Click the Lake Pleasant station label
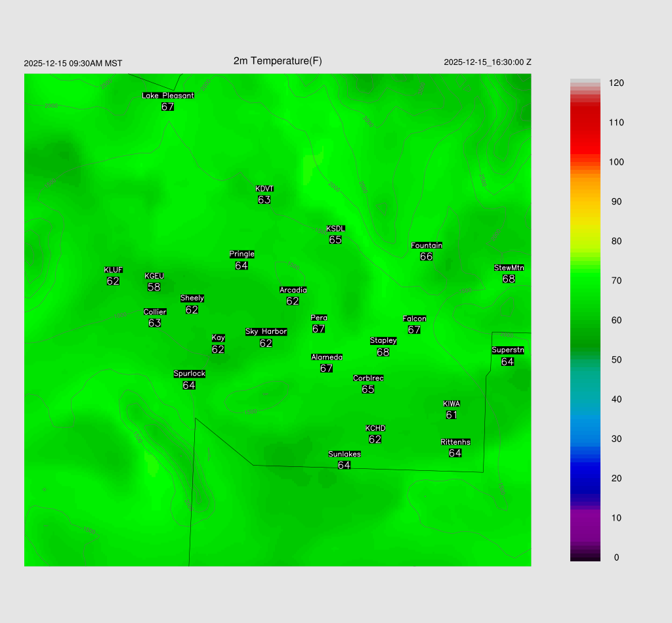Image resolution: width=672 pixels, height=623 pixels. coord(168,96)
